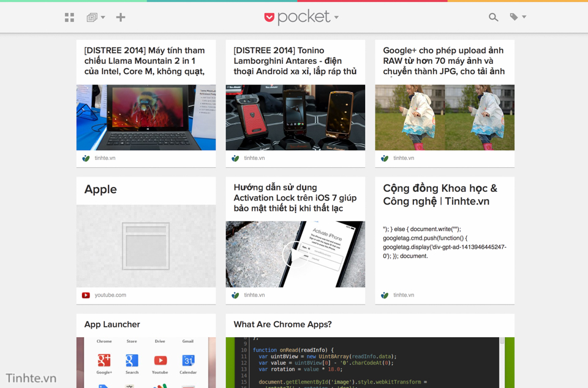This screenshot has height=388, width=588.
Task: Open the What Are Chrome Apps? title
Action: click(282, 325)
